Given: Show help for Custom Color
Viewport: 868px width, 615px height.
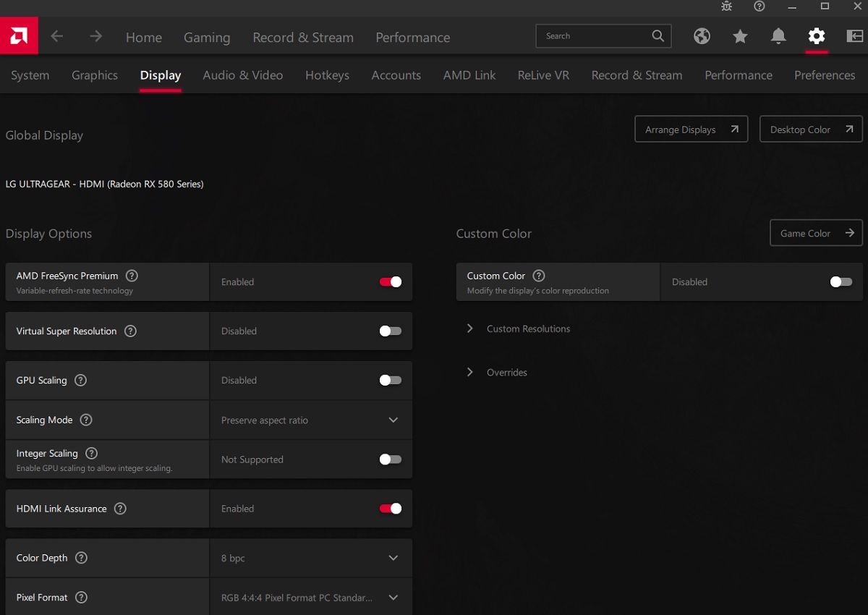Looking at the screenshot, I should tap(539, 276).
